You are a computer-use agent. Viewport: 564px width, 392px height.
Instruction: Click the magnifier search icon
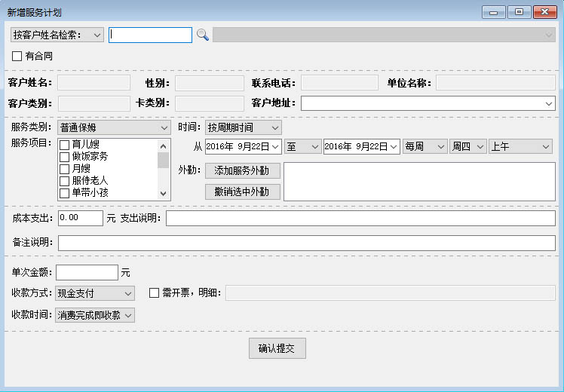pos(202,35)
